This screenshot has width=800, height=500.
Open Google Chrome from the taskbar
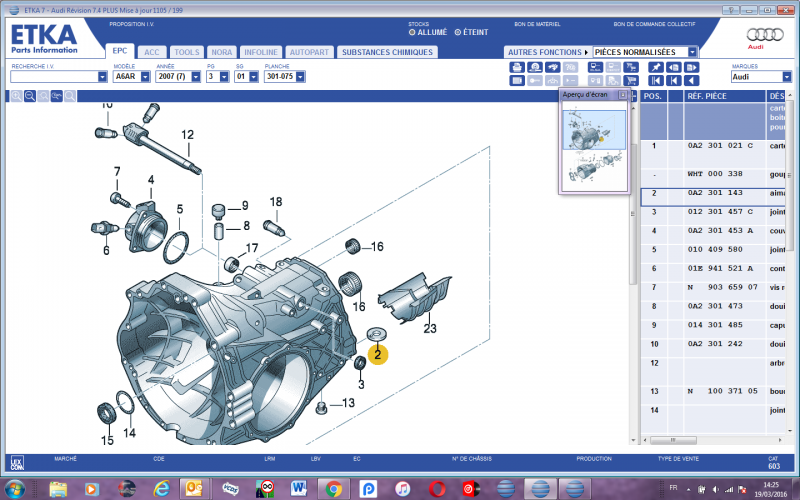[333, 487]
